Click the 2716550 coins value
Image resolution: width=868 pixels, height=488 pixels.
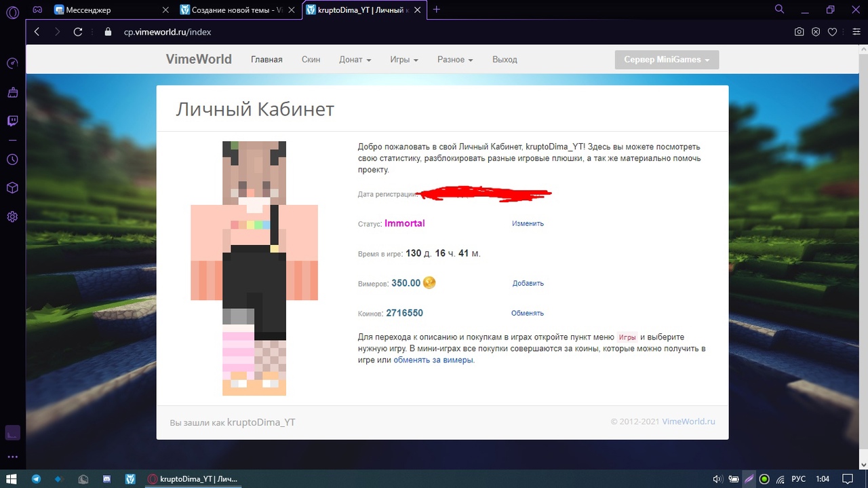coord(405,313)
